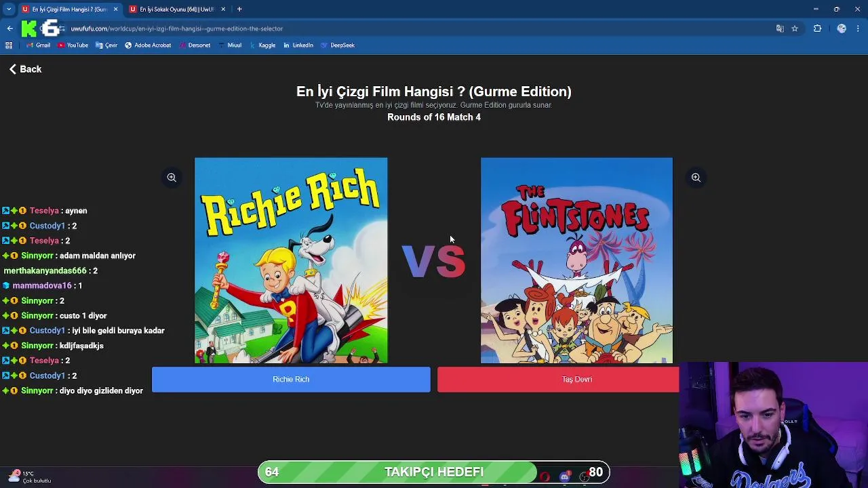Click chat user merthakanyandas666
Screen dimensions: 868x488
click(x=45, y=271)
